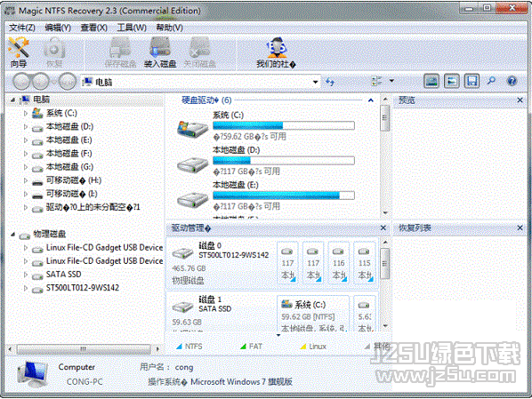Click the drive manager vertical scrollbar
532x399 pixels.
click(x=384, y=263)
